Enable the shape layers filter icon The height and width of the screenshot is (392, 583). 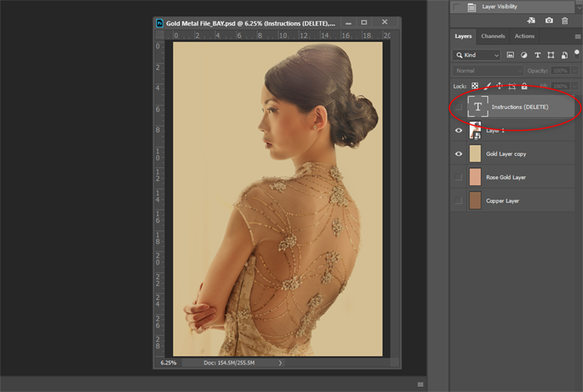(551, 55)
